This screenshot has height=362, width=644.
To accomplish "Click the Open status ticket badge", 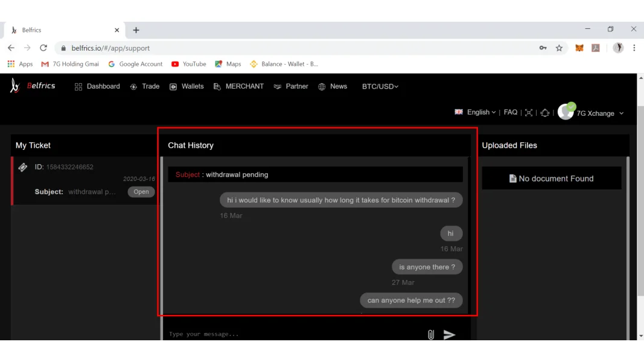I will coord(141,192).
